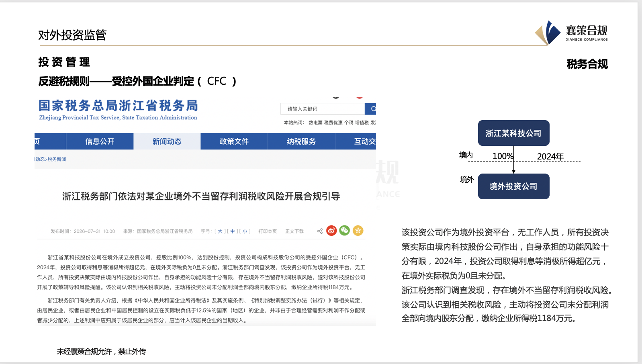This screenshot has width=642, height=364.
Task: Open the 信息公开 navigation tab
Action: point(100,141)
